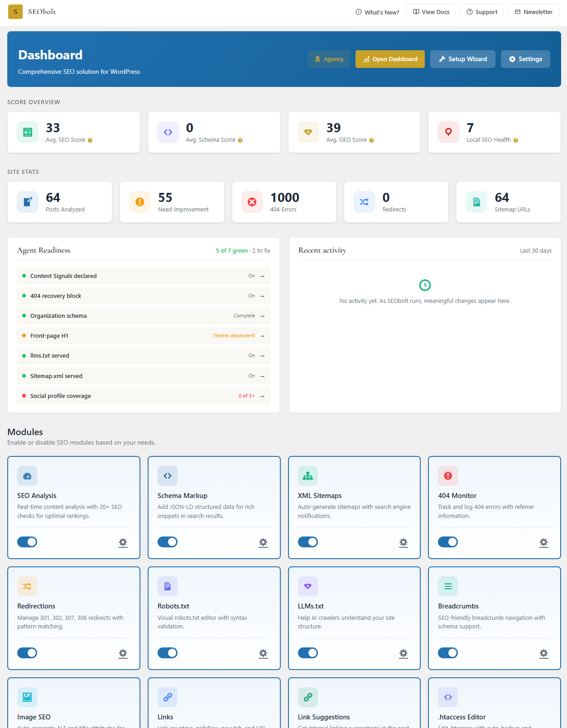Click the Avg. GEO Score help icon
567x728 pixels.
click(371, 140)
